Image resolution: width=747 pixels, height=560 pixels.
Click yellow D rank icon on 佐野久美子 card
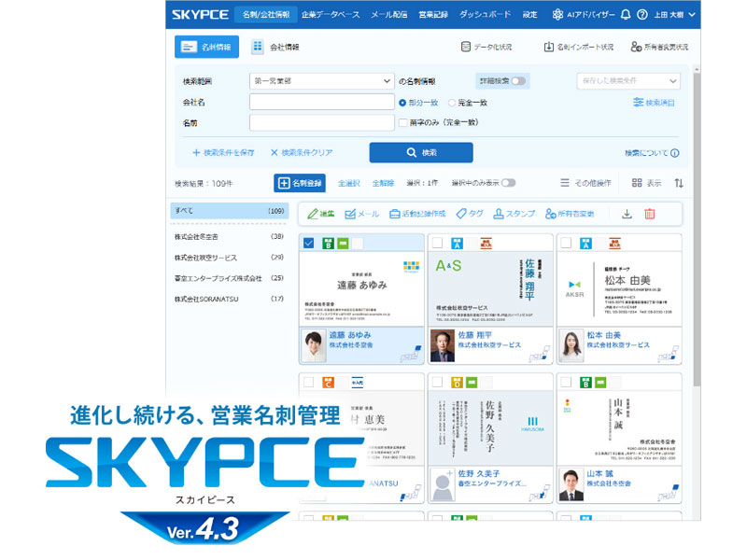click(x=457, y=383)
